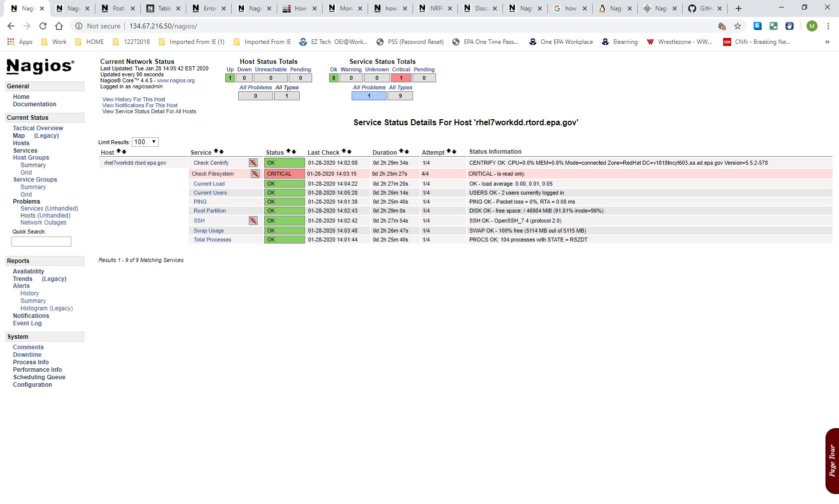Open the Limit Results dropdown

pos(145,142)
